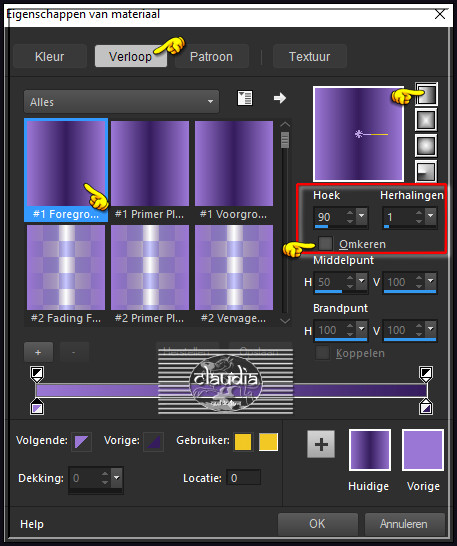Toggle the Omkeren checkbox
This screenshot has height=546, width=457.
coord(325,243)
